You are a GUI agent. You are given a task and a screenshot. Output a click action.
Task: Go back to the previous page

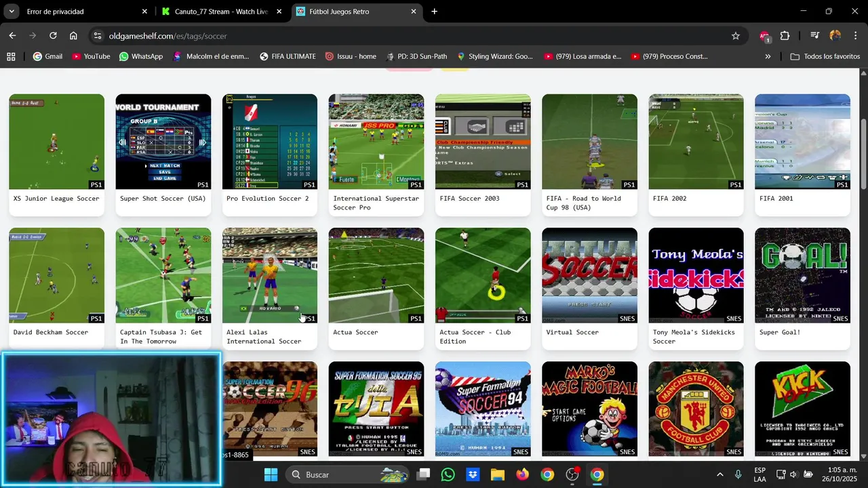coord(12,36)
